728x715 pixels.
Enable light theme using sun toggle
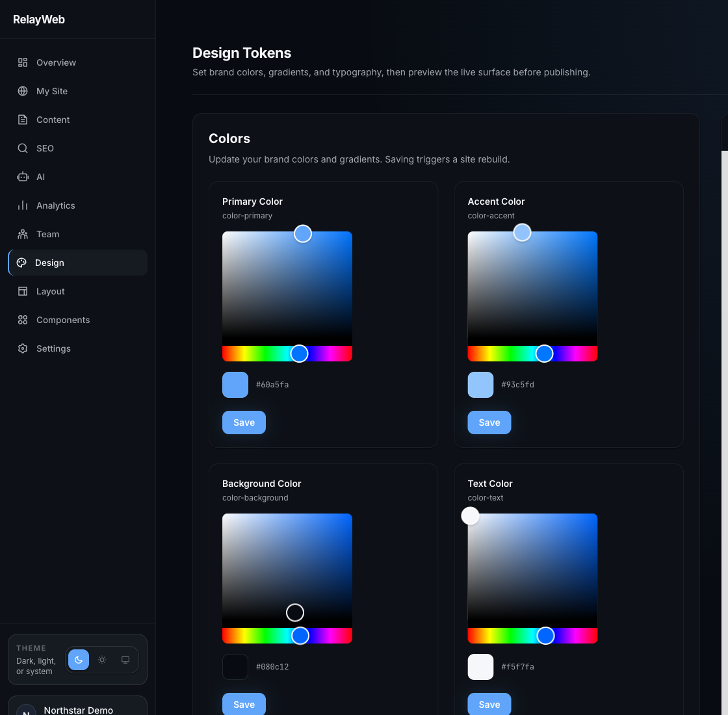(x=102, y=660)
